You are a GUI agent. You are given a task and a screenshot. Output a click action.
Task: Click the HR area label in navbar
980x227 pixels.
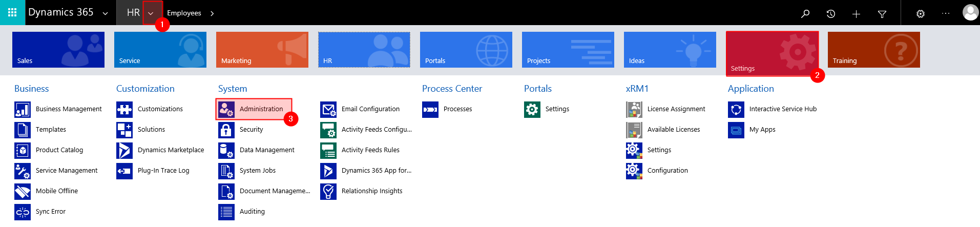click(x=133, y=12)
